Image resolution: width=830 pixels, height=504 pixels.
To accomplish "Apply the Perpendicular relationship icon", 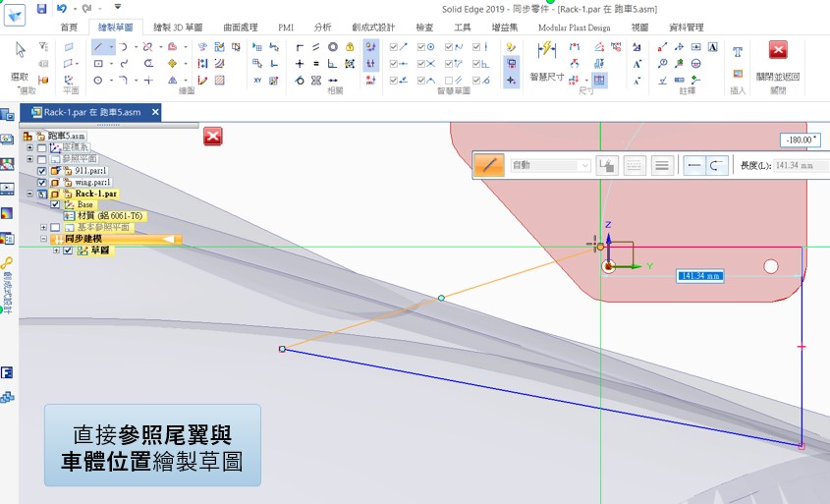I will click(x=332, y=64).
